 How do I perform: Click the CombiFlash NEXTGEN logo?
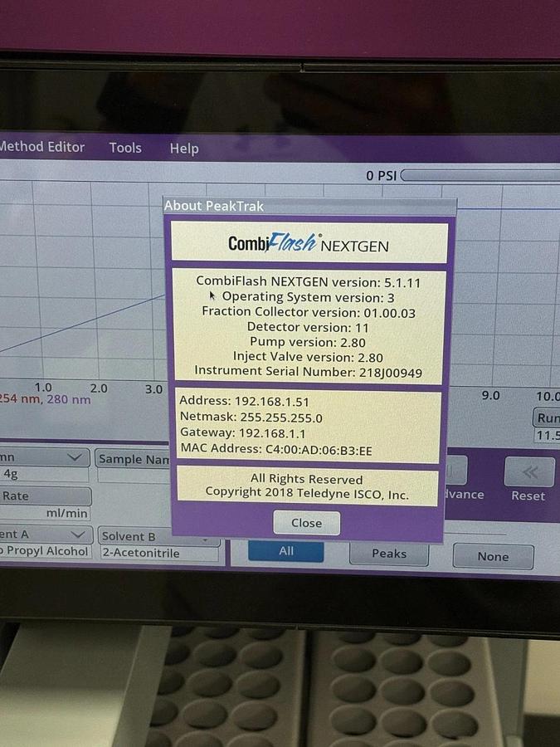(309, 243)
